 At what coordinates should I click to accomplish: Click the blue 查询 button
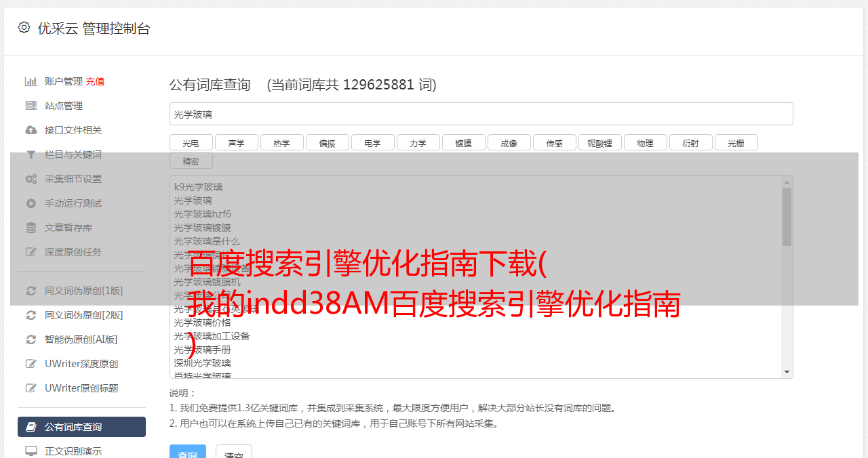click(x=188, y=451)
